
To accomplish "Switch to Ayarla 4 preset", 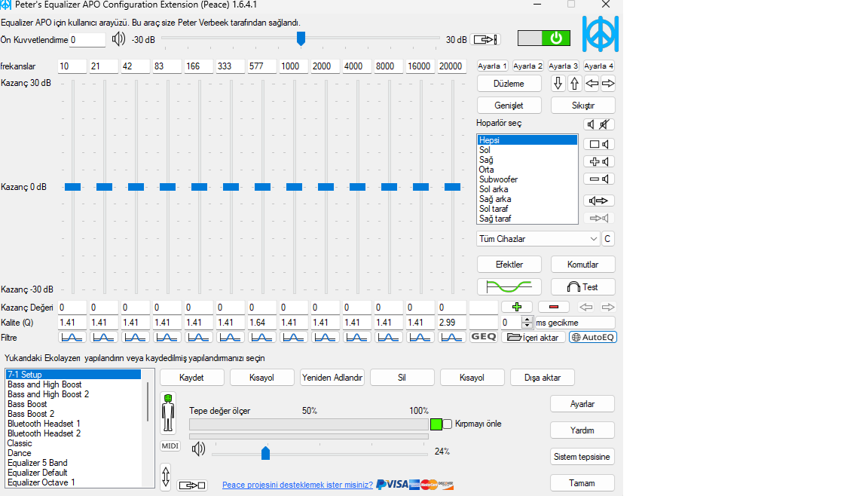I will coord(598,66).
